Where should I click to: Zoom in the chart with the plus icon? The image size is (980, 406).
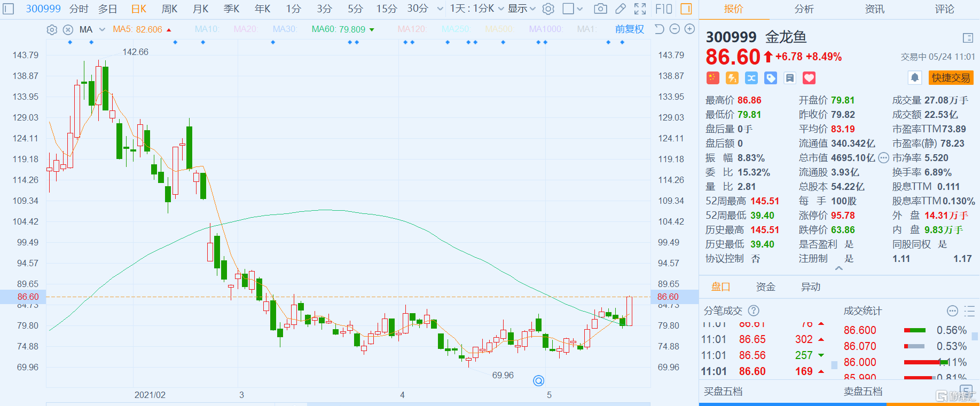click(x=689, y=29)
